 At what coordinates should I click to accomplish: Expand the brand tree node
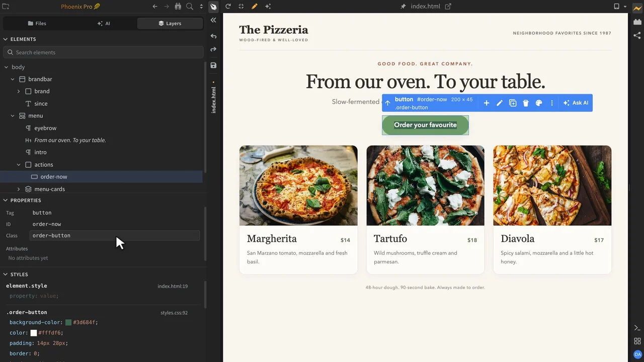[19, 92]
